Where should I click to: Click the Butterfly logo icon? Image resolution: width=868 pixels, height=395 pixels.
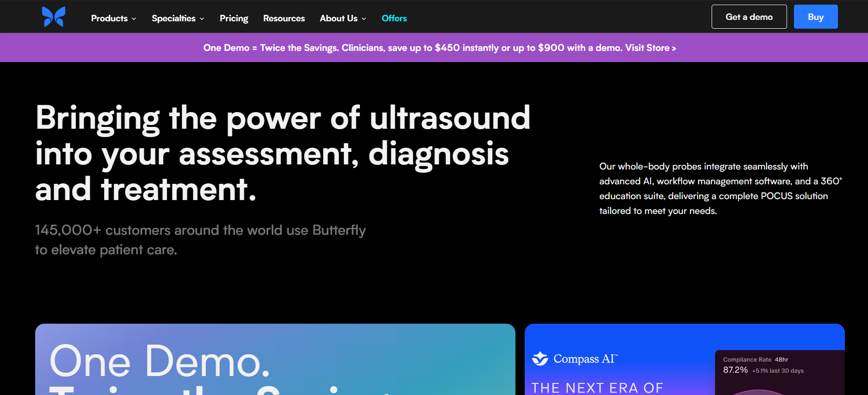(54, 17)
